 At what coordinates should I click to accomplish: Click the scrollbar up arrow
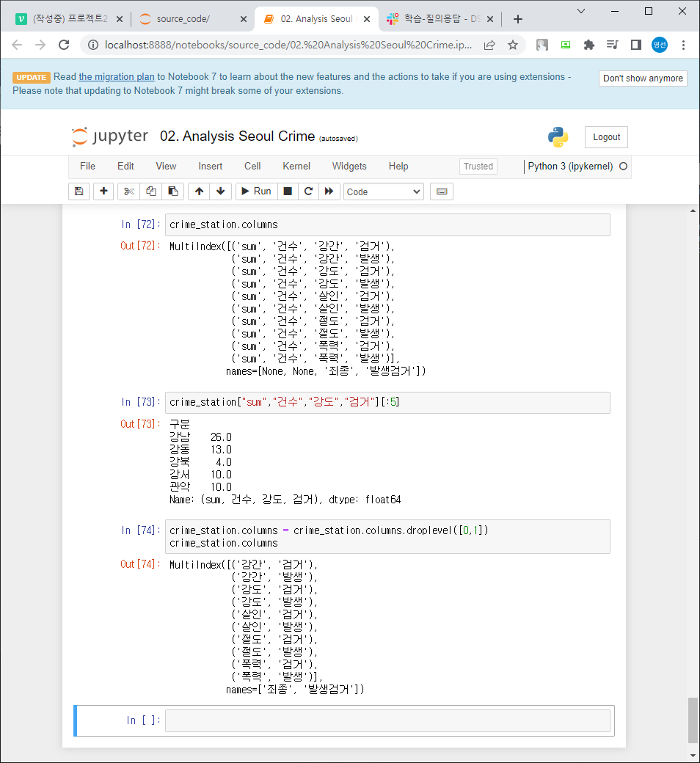[x=693, y=211]
